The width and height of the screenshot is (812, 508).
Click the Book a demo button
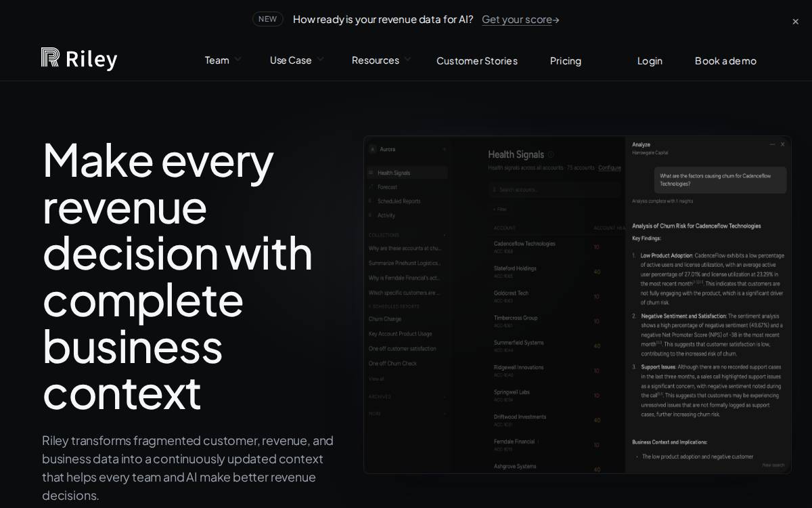(x=725, y=61)
